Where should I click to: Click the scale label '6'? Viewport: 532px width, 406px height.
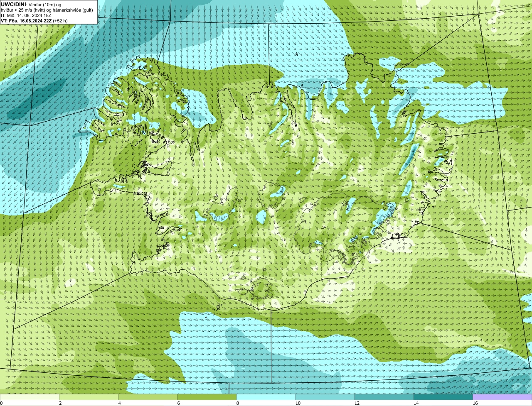tap(179, 403)
